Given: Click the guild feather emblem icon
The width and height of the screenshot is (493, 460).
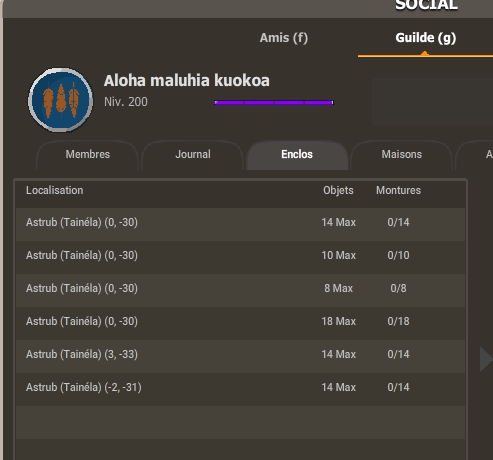Looking at the screenshot, I should pos(60,100).
